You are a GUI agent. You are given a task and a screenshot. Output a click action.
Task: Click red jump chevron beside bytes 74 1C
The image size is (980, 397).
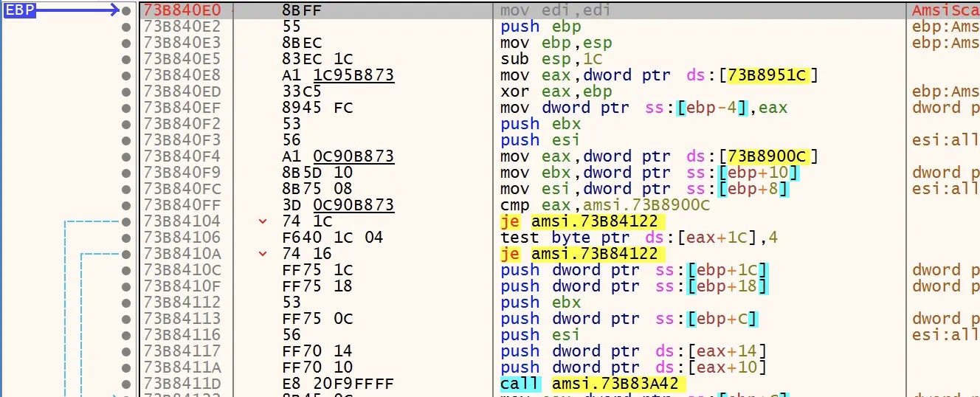pyautogui.click(x=263, y=221)
